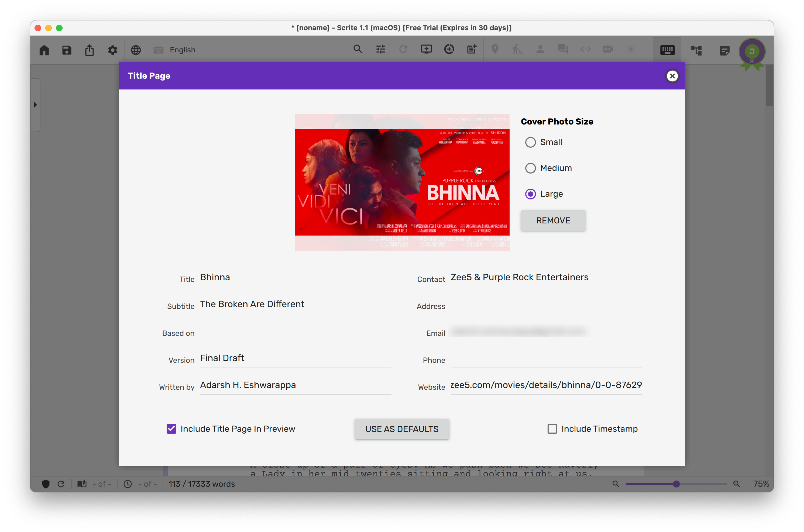This screenshot has height=532, width=804.
Task: Uncheck Include Title Page In Preview
Action: (171, 429)
